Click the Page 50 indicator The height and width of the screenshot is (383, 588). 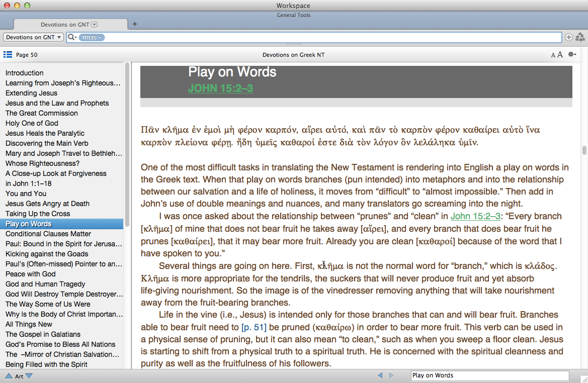click(27, 55)
